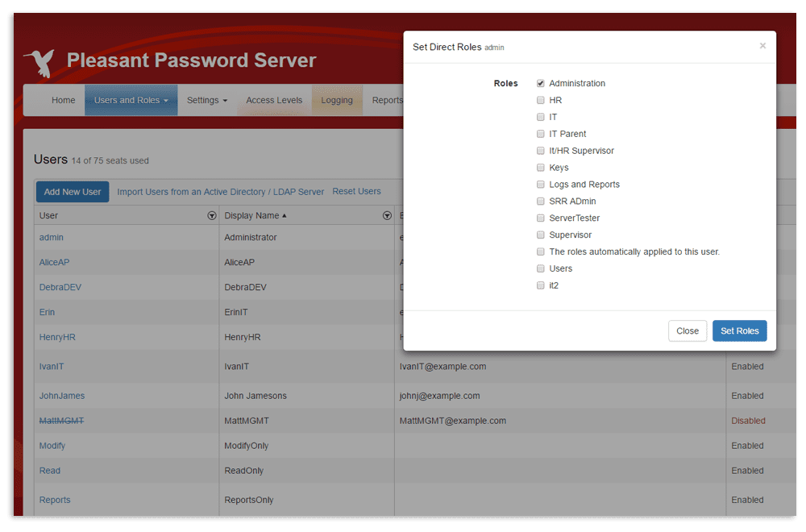Viewport: 806px width, 532px height.
Task: Click the Set Roles button
Action: click(739, 331)
